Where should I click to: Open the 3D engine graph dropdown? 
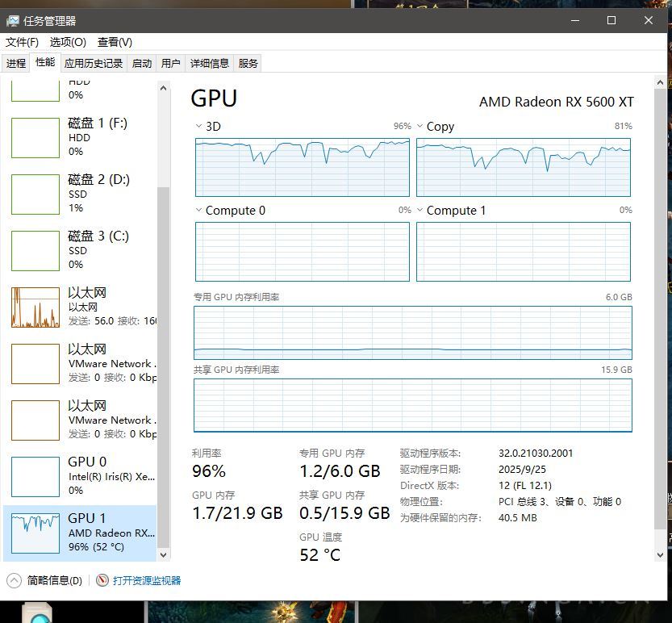point(199,127)
